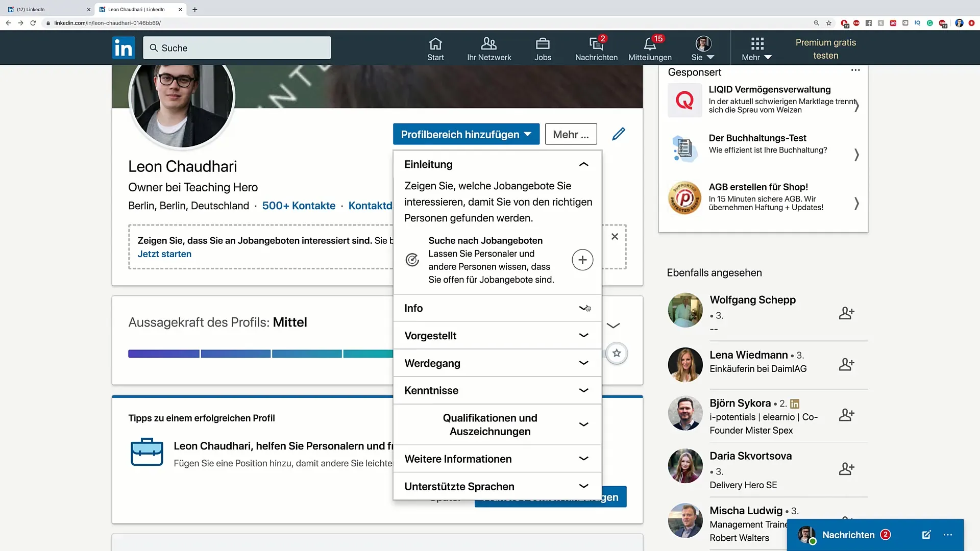This screenshot has width=980, height=551.
Task: Go back with browser back arrow
Action: point(8,23)
